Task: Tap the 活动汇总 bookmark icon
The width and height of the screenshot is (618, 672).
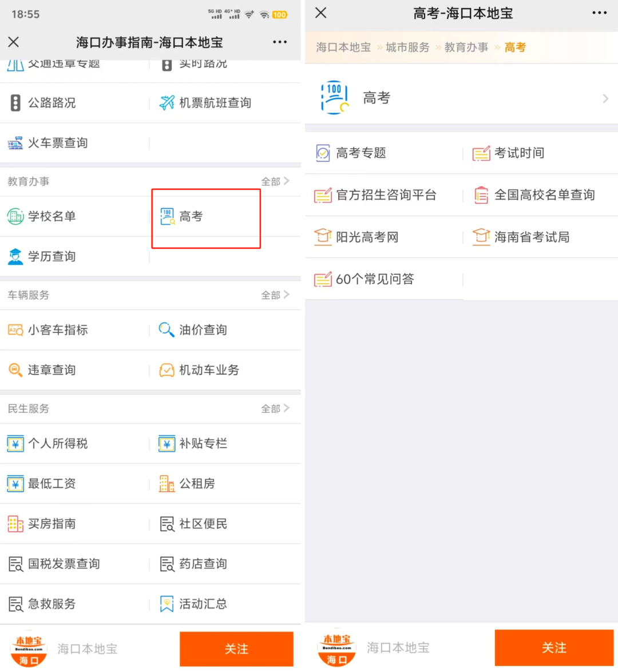Action: coord(167,604)
